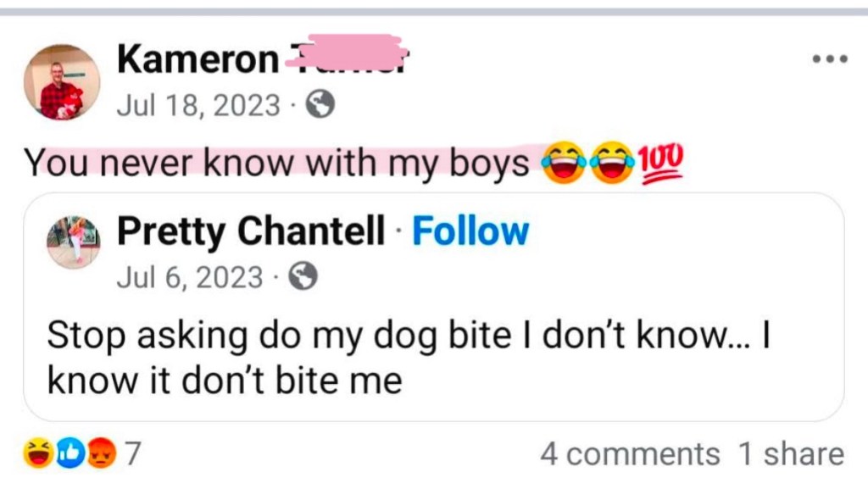Click the Jul 6, 2023 timestamp
868x478 pixels.
(189, 277)
